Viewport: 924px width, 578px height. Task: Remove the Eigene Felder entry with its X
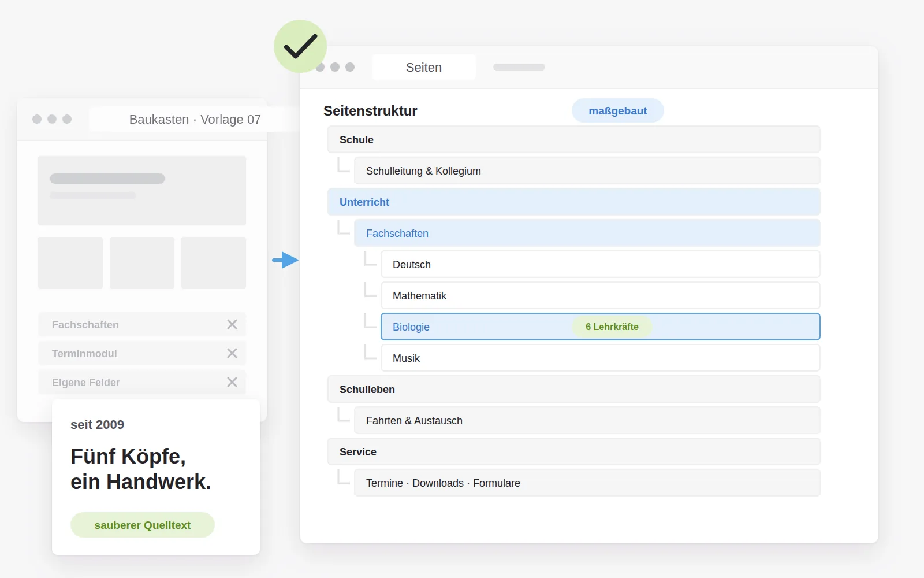(x=232, y=382)
